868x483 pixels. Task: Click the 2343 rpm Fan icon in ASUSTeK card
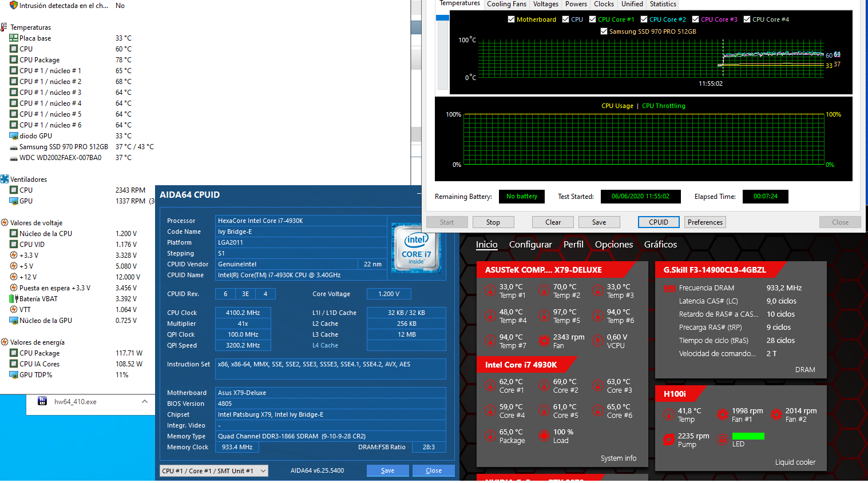coord(544,341)
